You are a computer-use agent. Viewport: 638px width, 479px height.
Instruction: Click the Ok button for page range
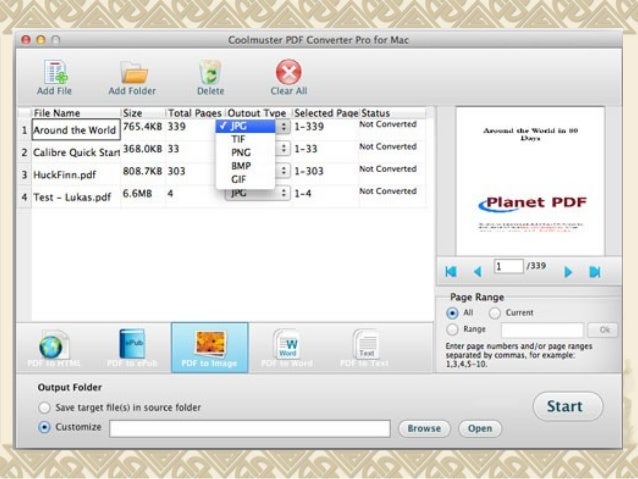pyautogui.click(x=603, y=330)
